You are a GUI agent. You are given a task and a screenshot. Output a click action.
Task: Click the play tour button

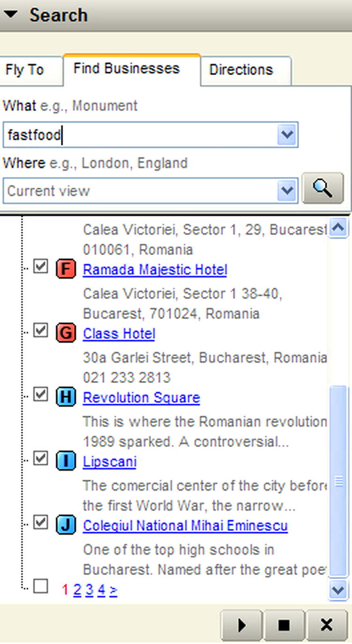242,625
